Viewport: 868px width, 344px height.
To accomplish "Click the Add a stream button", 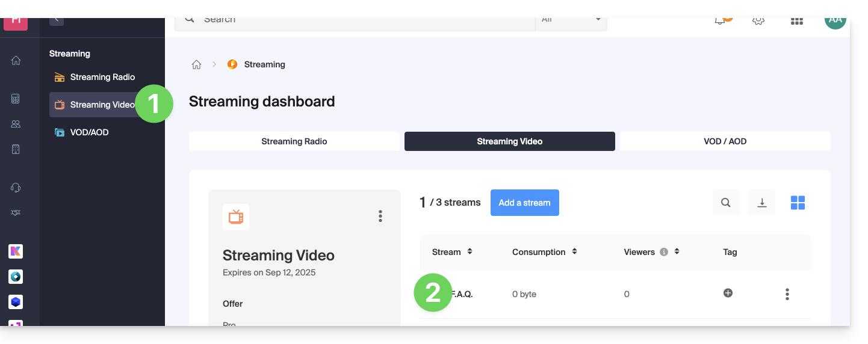I will (x=524, y=203).
